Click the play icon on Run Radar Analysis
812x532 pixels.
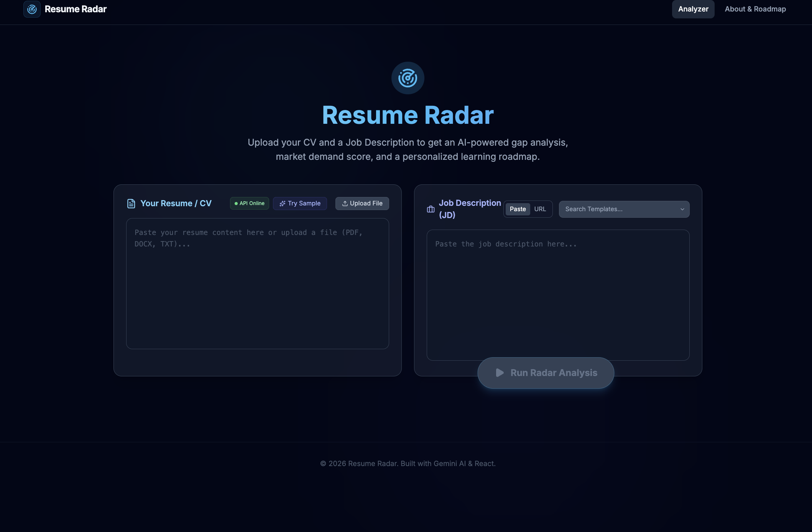500,373
